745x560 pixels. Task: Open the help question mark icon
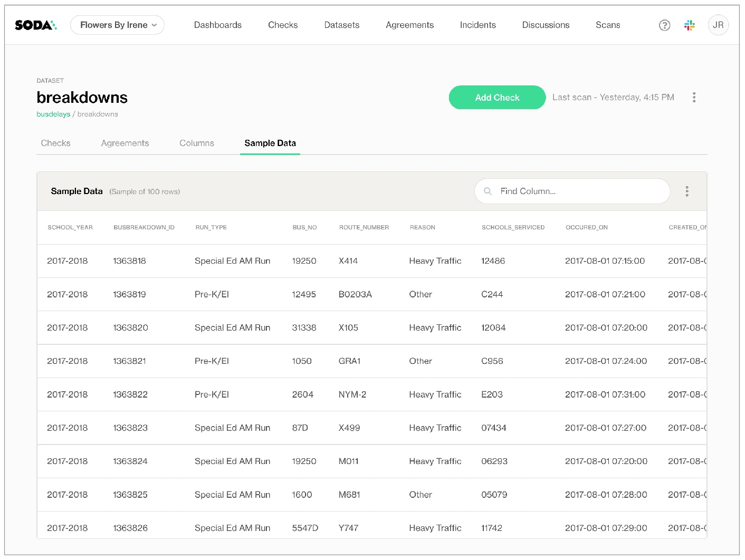click(x=664, y=25)
